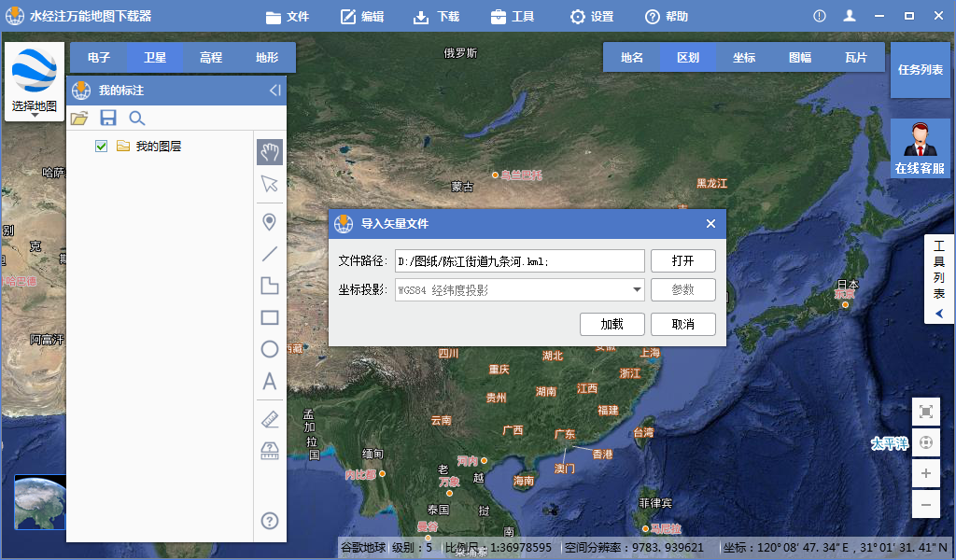The width and height of the screenshot is (956, 560).
Task: Fit map to full extent icon
Action: click(x=925, y=412)
